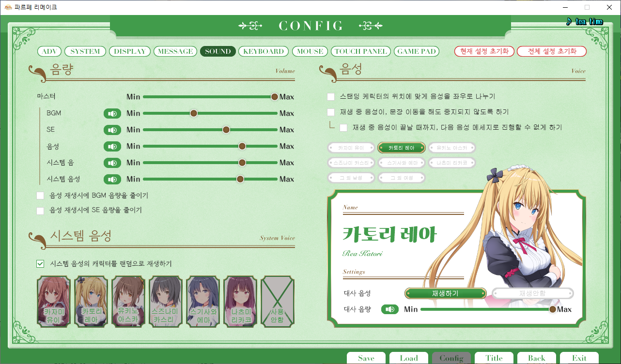Select 카자미 유이 voice character button
The height and width of the screenshot is (364, 621).
351,148
